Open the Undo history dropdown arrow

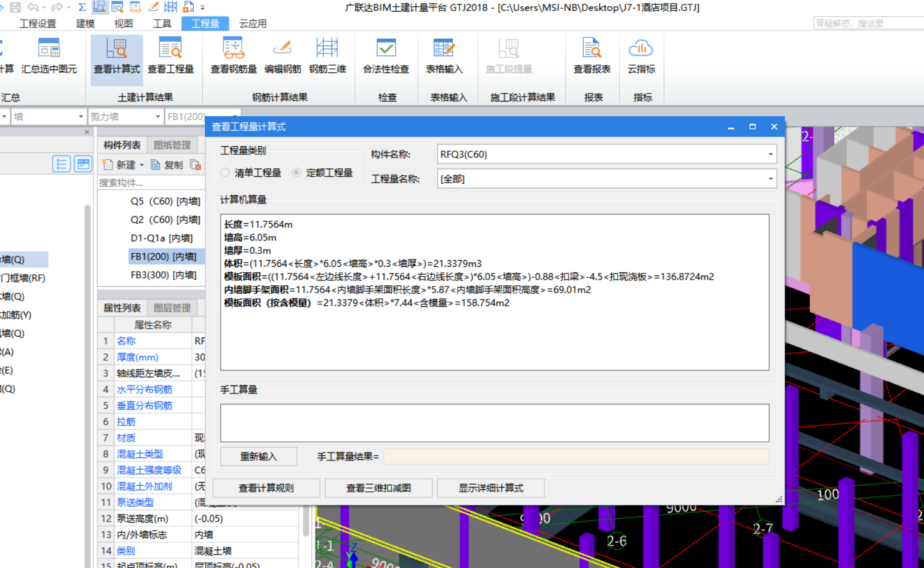(44, 8)
